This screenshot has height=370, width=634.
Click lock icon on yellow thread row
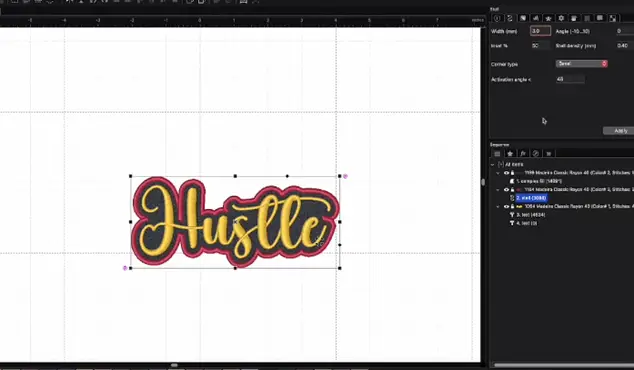point(512,207)
